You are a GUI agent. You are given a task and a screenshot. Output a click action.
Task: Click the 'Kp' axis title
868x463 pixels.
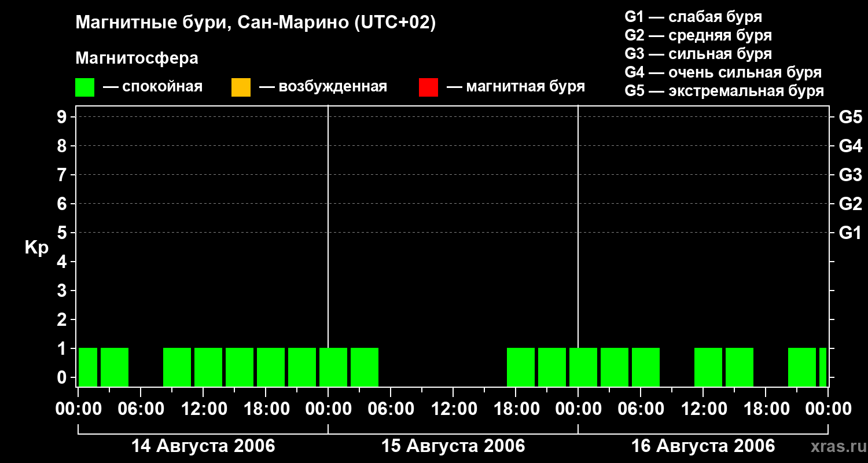(36, 248)
